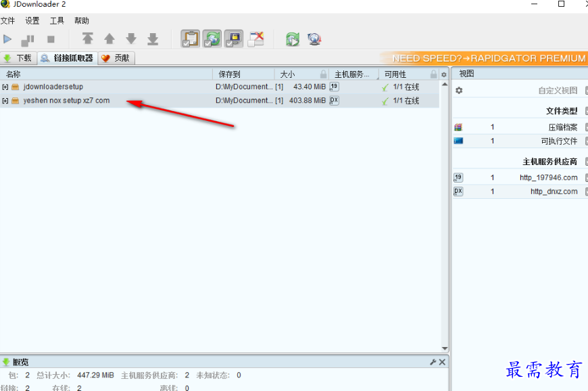Image resolution: width=588 pixels, height=391 pixels.
Task: Open table column settings gear
Action: click(x=444, y=74)
